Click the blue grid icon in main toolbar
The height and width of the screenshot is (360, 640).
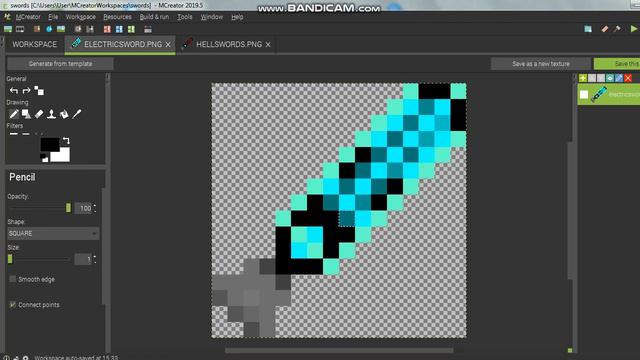coord(119,29)
